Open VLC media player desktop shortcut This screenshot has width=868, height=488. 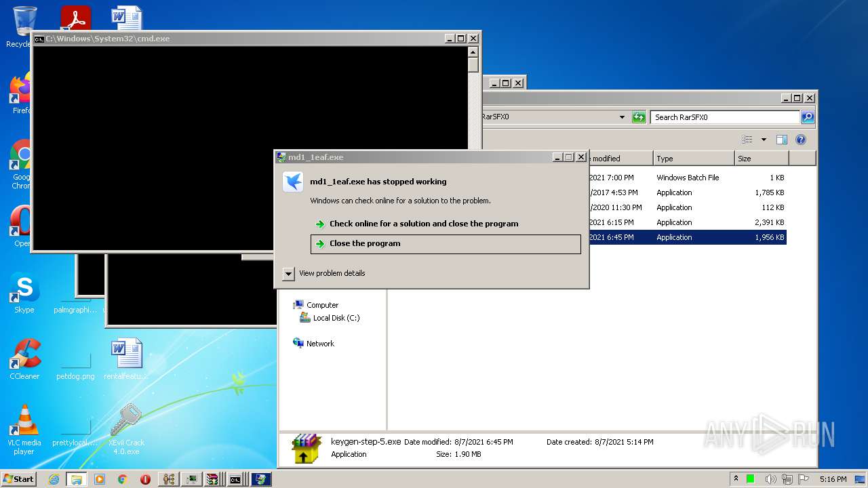(24, 430)
